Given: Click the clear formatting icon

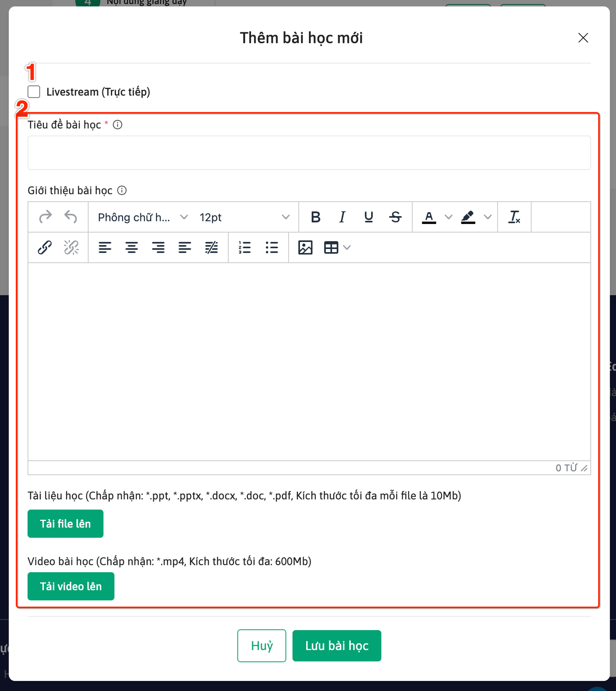Looking at the screenshot, I should [x=514, y=217].
